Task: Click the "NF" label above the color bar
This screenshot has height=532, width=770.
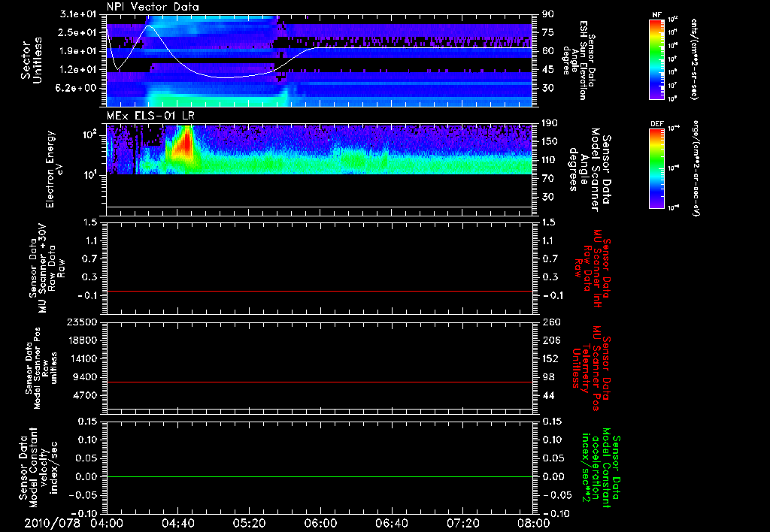Action: [x=656, y=15]
